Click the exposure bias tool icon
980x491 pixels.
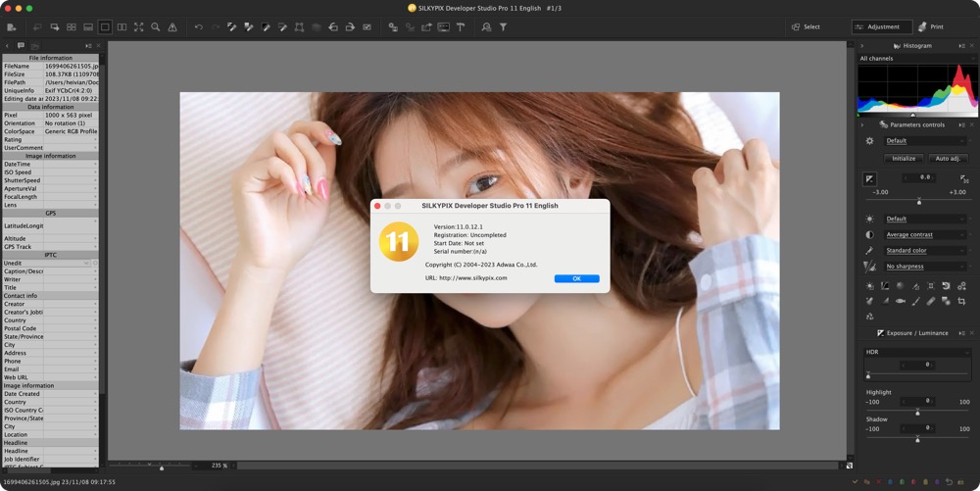pos(869,178)
